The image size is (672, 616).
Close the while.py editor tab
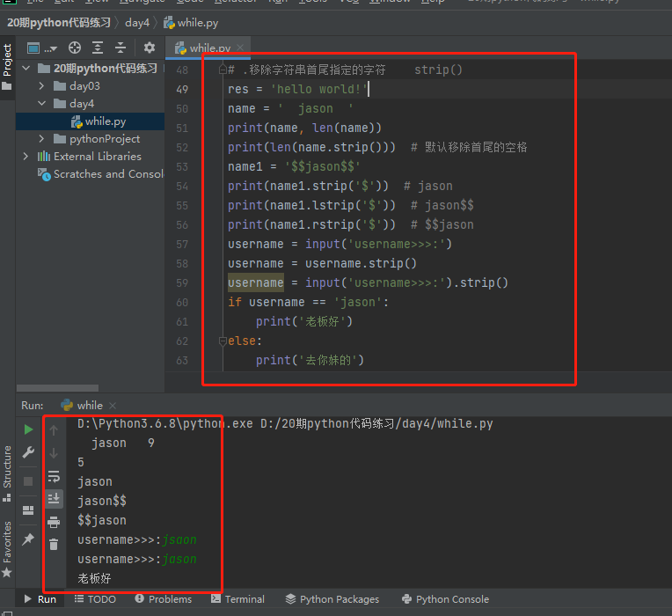click(x=240, y=48)
